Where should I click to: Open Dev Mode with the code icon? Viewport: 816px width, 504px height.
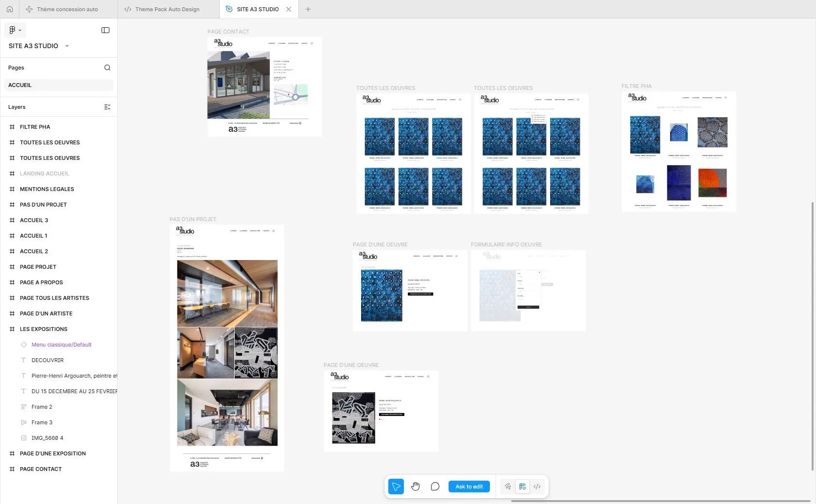(537, 486)
